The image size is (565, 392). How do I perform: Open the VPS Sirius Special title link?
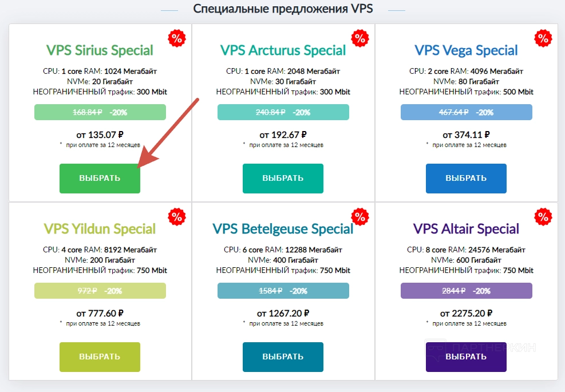[x=100, y=50]
